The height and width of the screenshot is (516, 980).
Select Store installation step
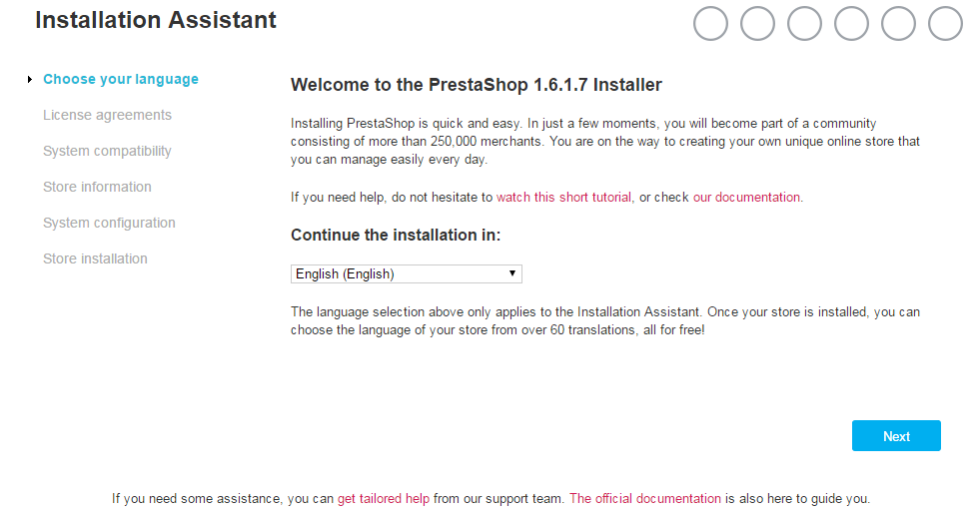point(95,258)
